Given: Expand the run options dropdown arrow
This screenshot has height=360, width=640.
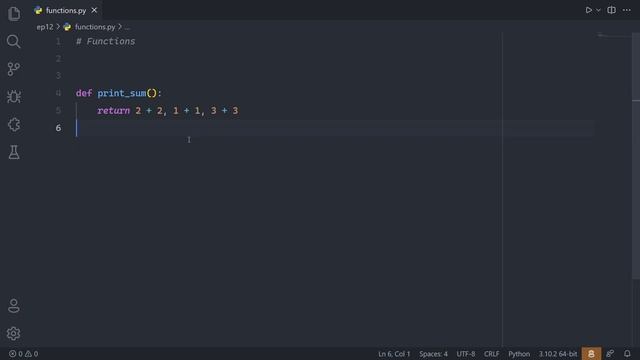Looking at the screenshot, I should (598, 10).
